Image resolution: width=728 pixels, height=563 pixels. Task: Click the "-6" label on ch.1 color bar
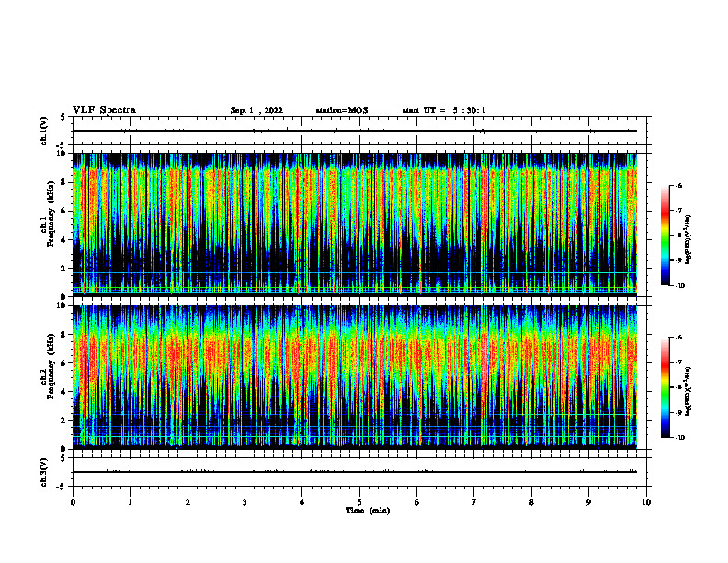point(678,186)
